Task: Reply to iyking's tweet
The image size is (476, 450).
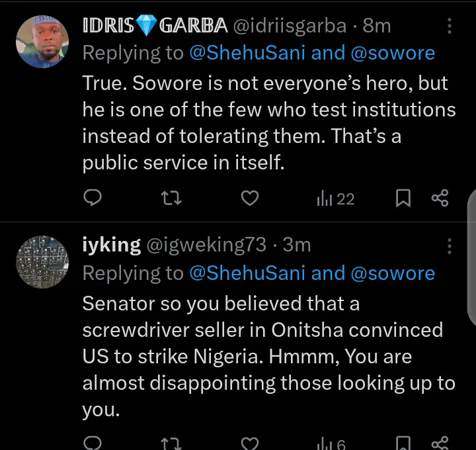Action: pyautogui.click(x=95, y=443)
